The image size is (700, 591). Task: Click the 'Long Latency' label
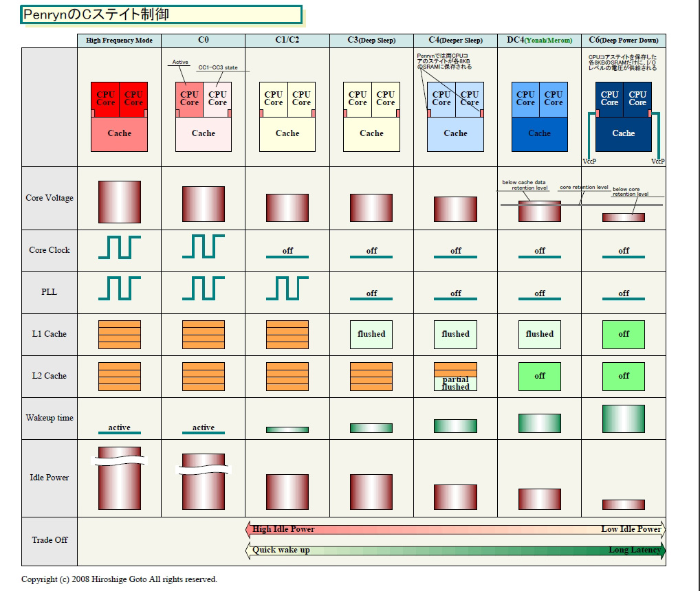(x=635, y=550)
